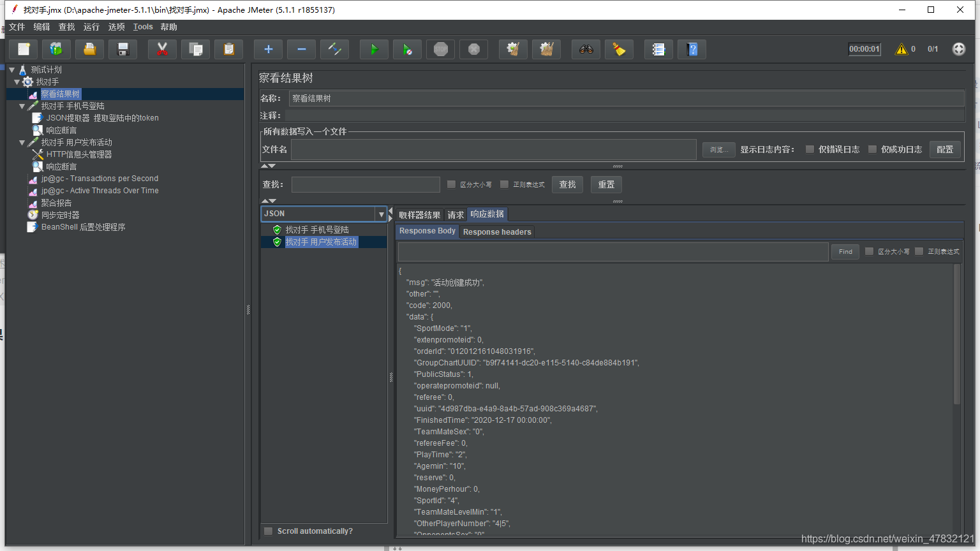The height and width of the screenshot is (551, 980).
Task: Open the Function Helper dialog icon
Action: (x=659, y=49)
